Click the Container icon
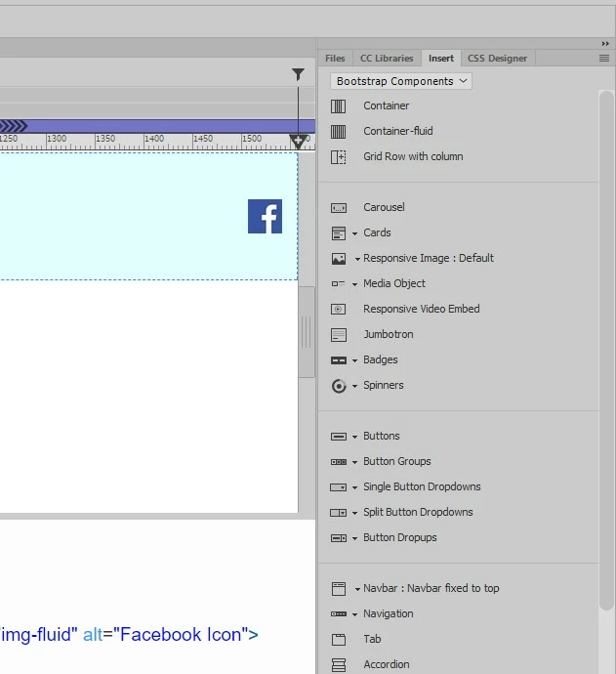Viewport: 616px width, 674px height. tap(338, 106)
